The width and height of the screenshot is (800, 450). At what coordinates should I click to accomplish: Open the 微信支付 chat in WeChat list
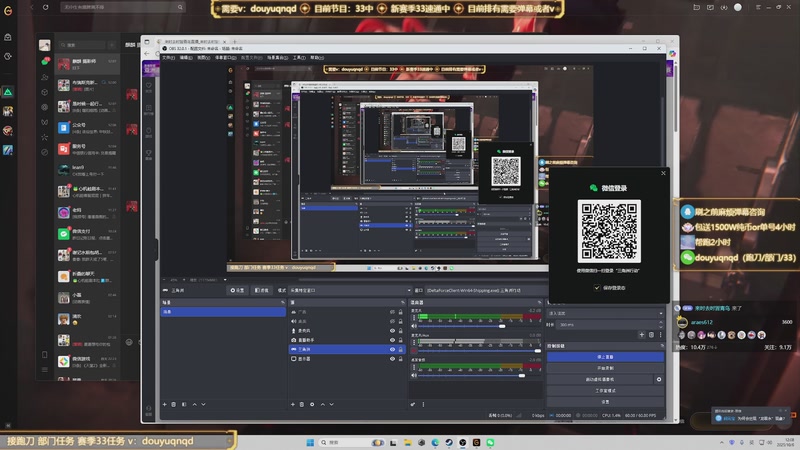click(85, 233)
